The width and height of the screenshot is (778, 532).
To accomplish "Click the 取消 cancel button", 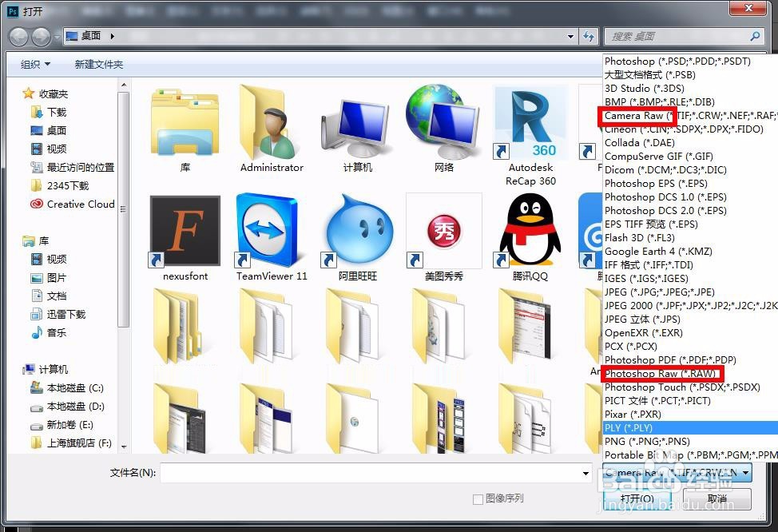I will click(717, 498).
